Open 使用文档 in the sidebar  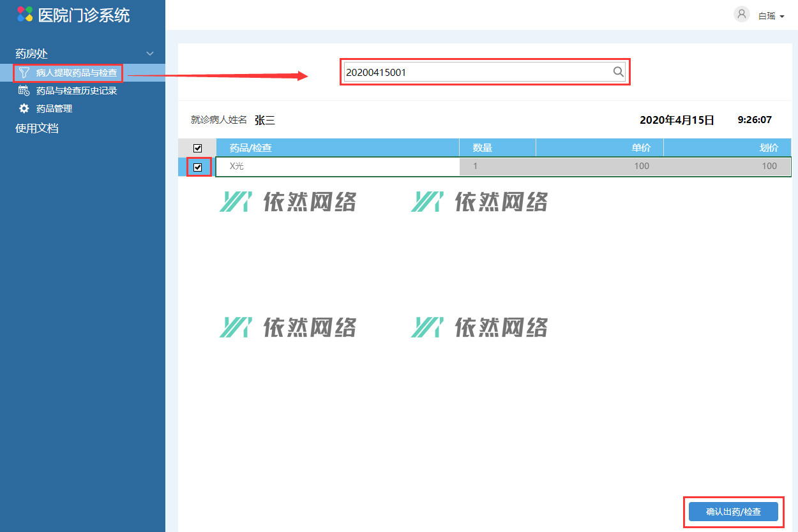click(37, 128)
